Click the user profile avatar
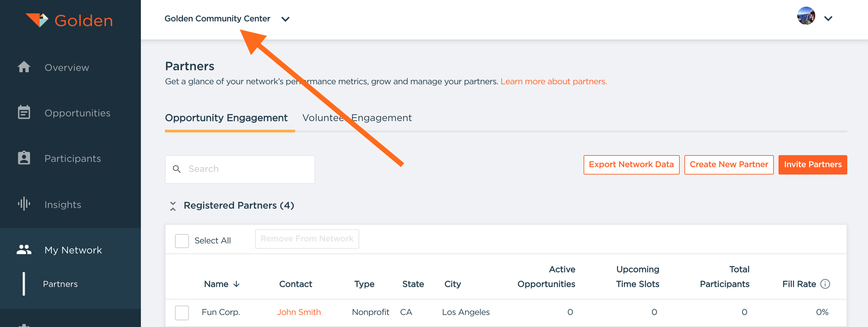The height and width of the screenshot is (327, 868). (x=806, y=16)
